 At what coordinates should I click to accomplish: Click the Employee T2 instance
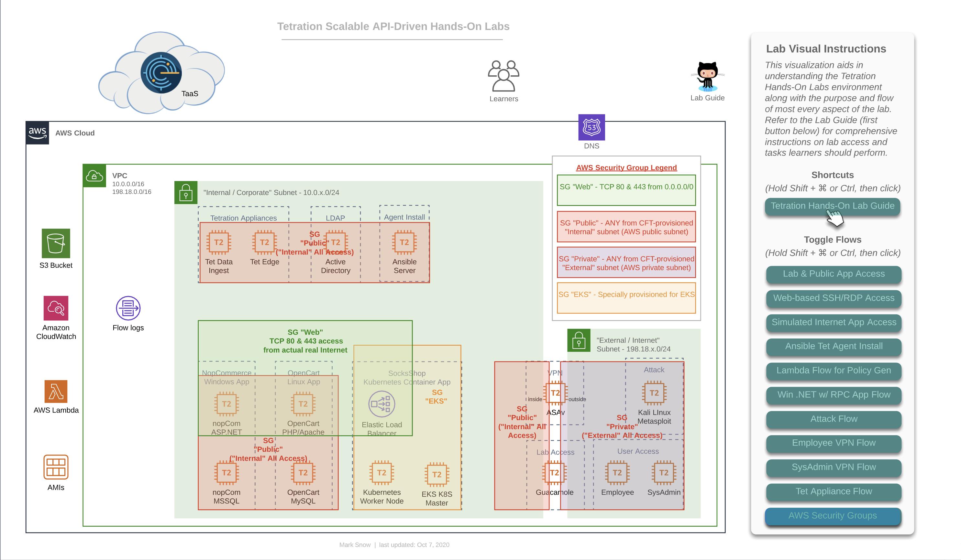click(x=617, y=473)
